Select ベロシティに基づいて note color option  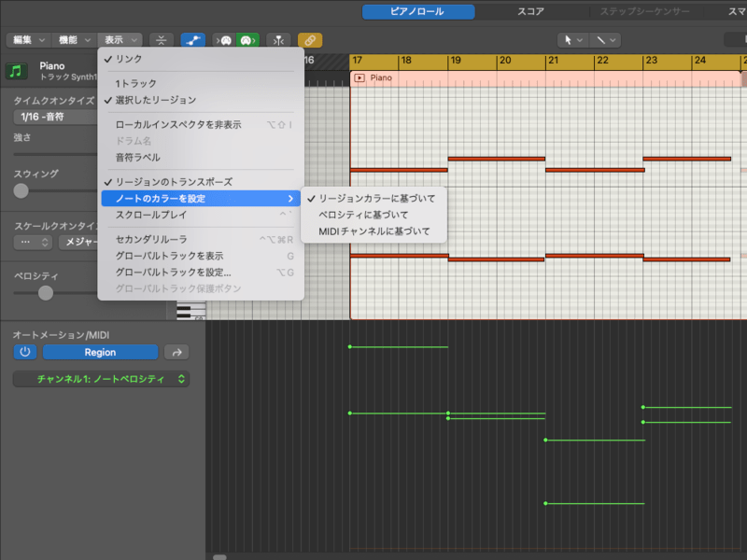[x=363, y=215]
